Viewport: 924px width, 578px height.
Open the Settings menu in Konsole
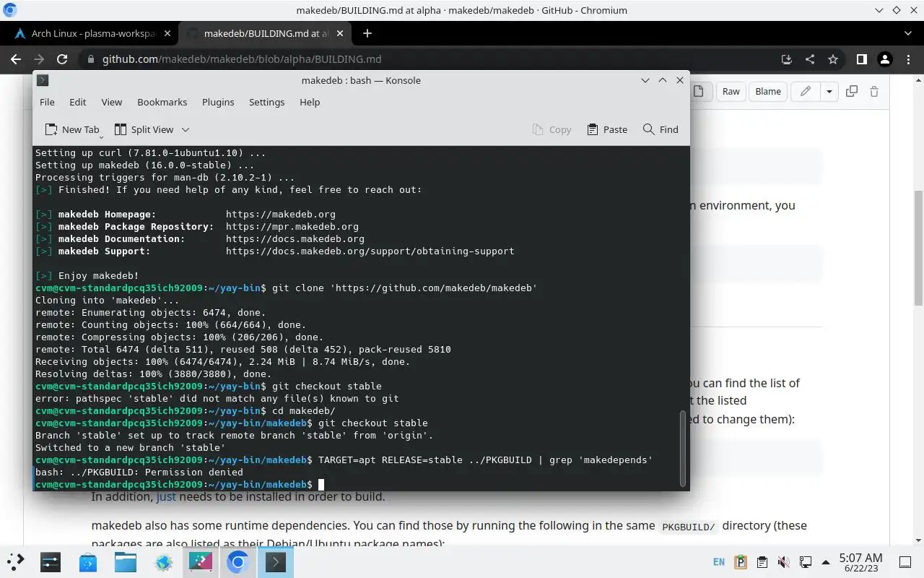[266, 102]
